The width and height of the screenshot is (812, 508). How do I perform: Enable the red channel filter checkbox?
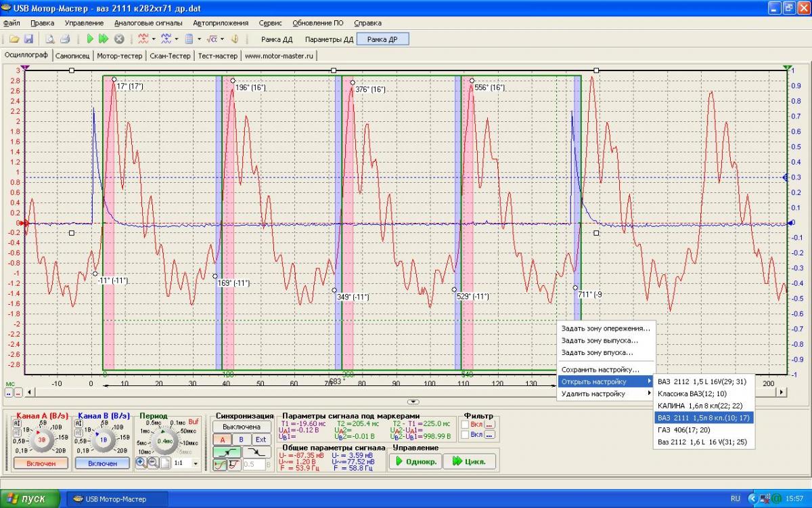point(466,425)
